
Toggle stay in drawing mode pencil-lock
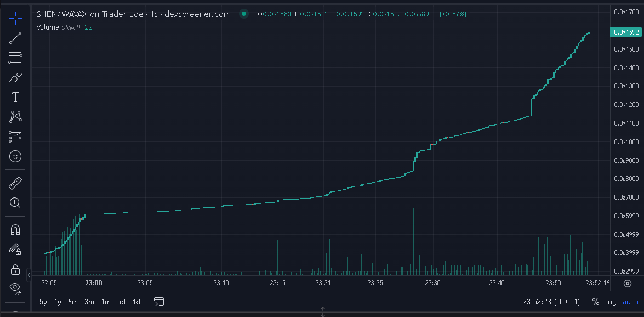15,249
